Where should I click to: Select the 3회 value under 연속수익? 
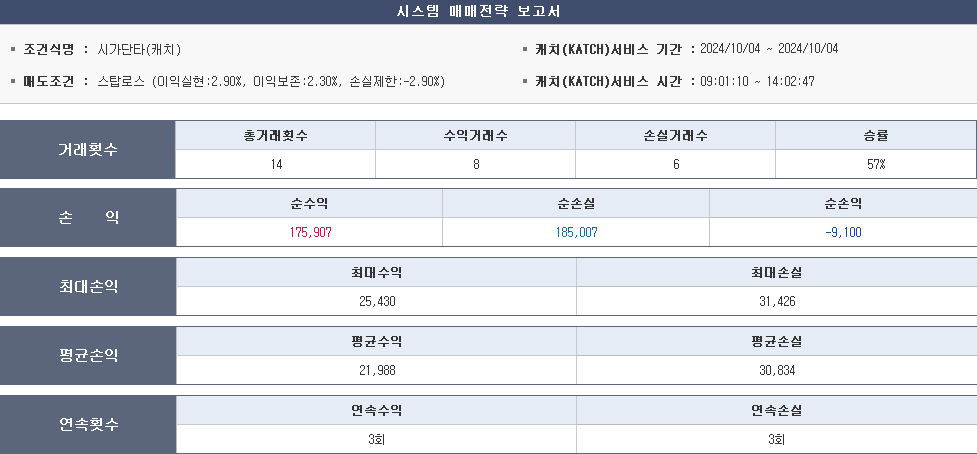(376, 439)
